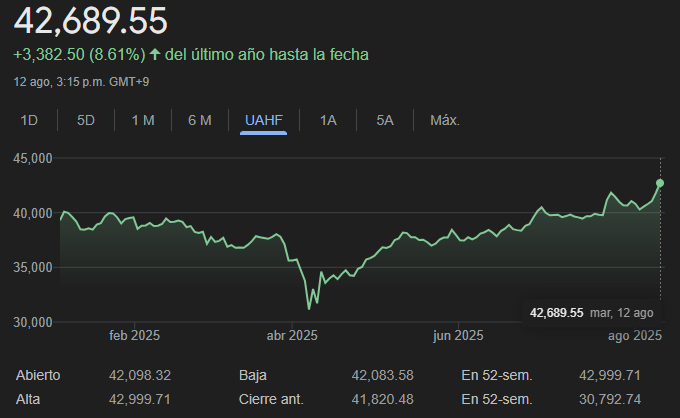Click the Abierto value 42,098.32

coord(140,375)
